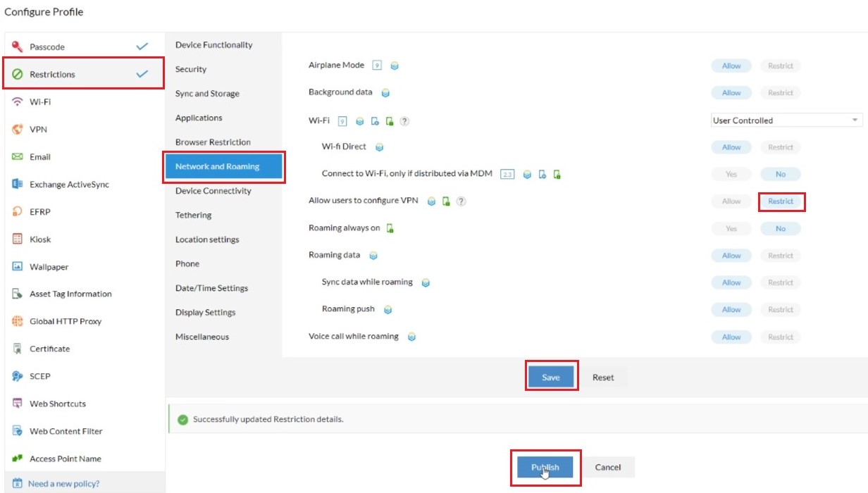Image resolution: width=868 pixels, height=493 pixels.
Task: Click the VPN globe icon in sidebar
Action: tap(18, 130)
